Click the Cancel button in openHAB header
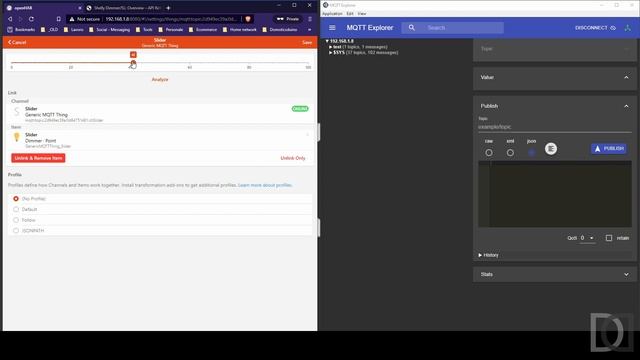Viewport: 640px width, 360px height. pyautogui.click(x=17, y=42)
